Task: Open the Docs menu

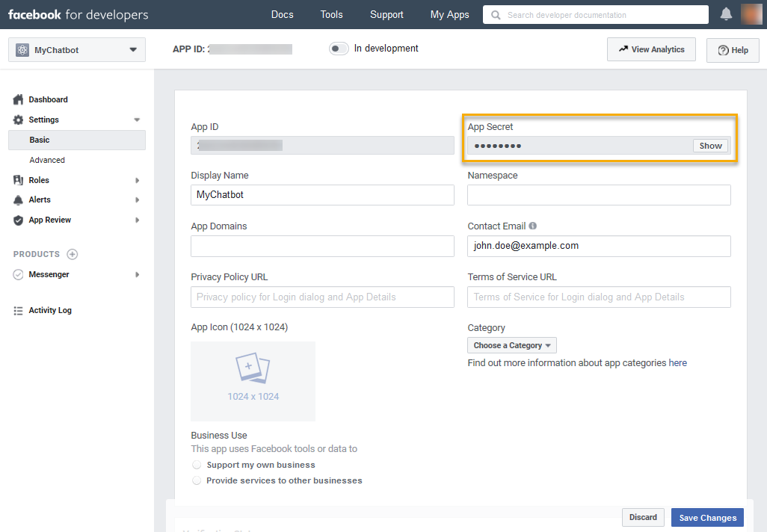Action: [283, 15]
